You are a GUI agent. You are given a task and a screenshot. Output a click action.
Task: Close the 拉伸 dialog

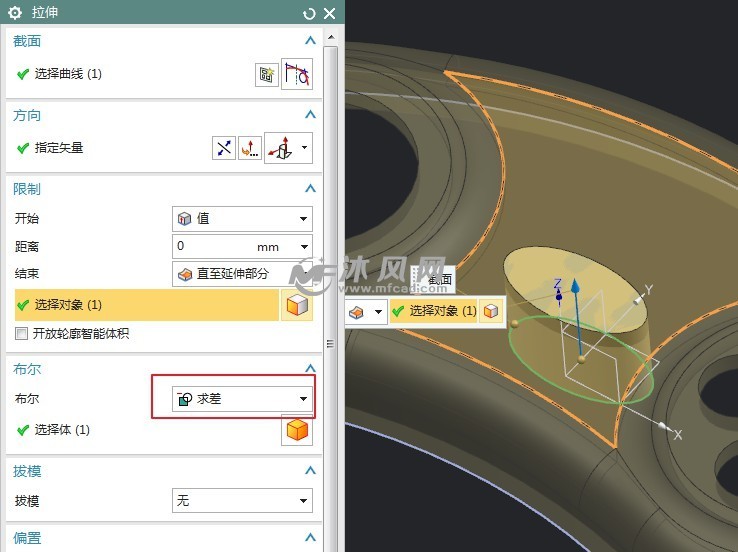coord(330,14)
